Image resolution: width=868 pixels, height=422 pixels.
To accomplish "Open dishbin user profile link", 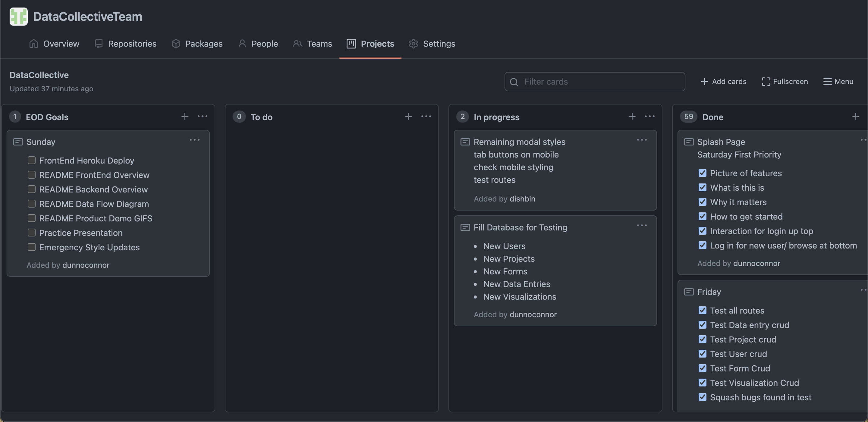I will (x=522, y=199).
